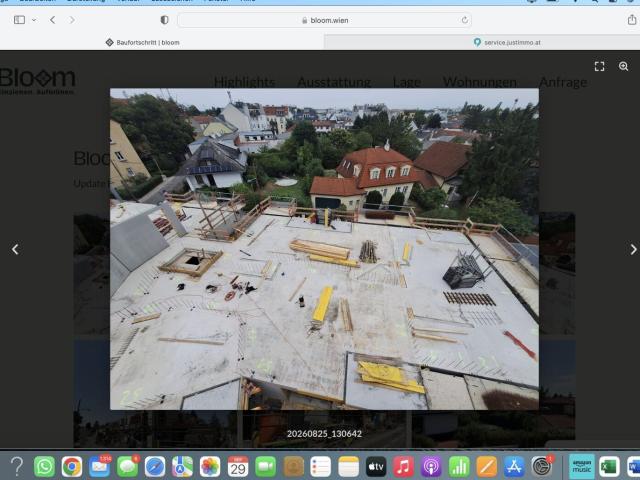Screen dimensions: 640x480
Task: Open App Store from the dock
Action: tap(514, 466)
